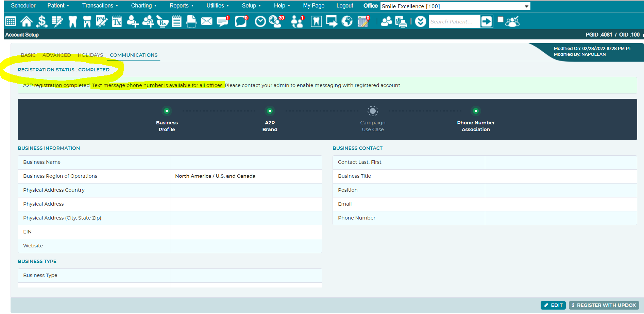Click REGISTER WITH UPDOX button
This screenshot has width=644, height=314.
[604, 305]
